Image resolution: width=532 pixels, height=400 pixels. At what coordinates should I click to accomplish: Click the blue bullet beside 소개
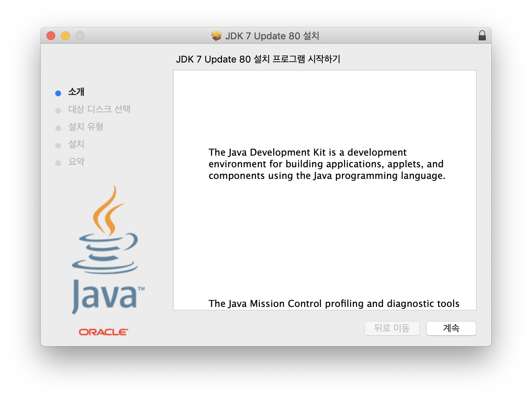pyautogui.click(x=58, y=93)
